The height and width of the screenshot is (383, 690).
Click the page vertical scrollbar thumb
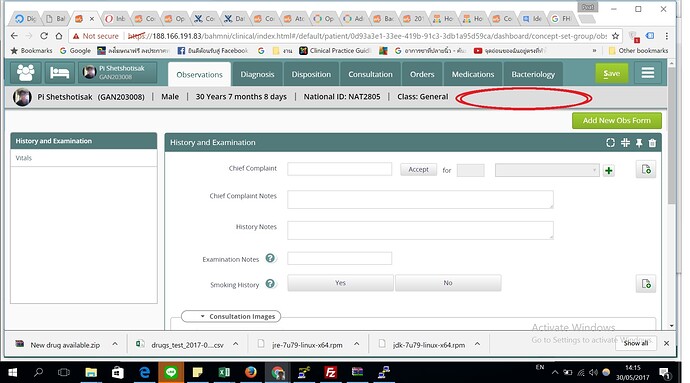click(671, 136)
